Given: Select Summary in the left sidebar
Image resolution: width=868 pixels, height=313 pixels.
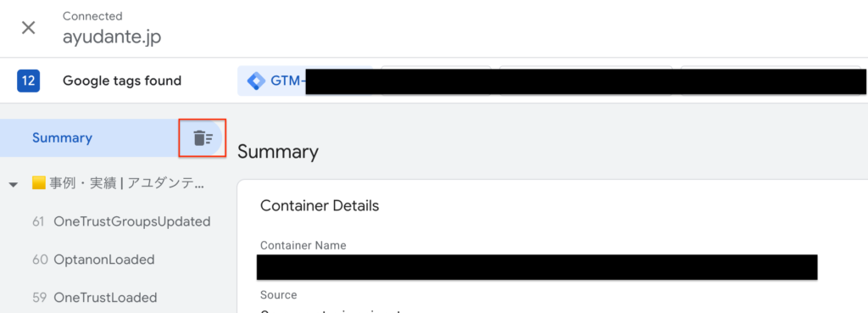Looking at the screenshot, I should (x=62, y=138).
